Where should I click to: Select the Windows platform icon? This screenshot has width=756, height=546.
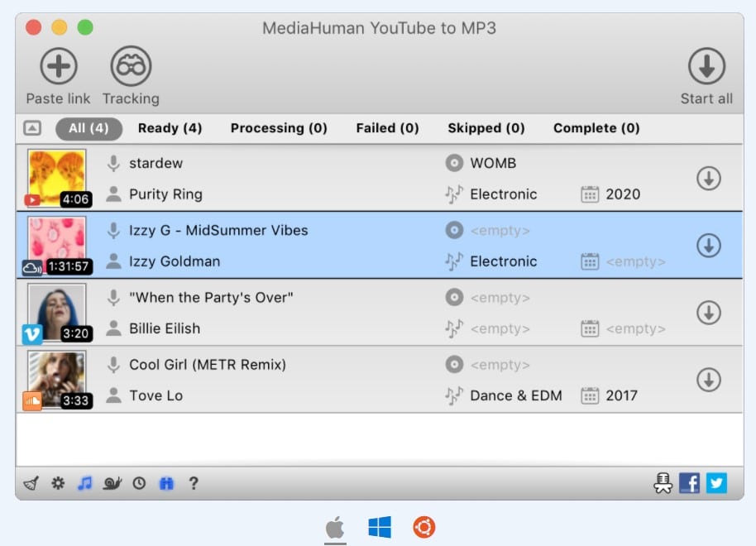click(x=379, y=527)
